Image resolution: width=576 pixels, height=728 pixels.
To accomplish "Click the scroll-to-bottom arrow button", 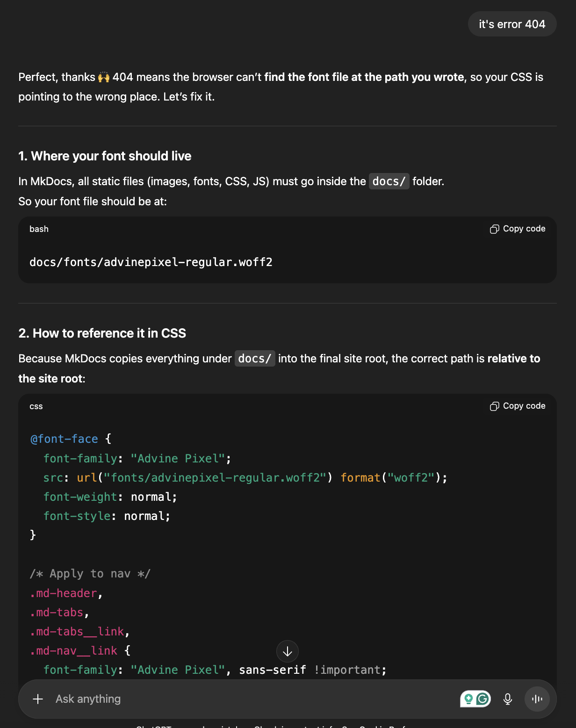I will (x=288, y=651).
